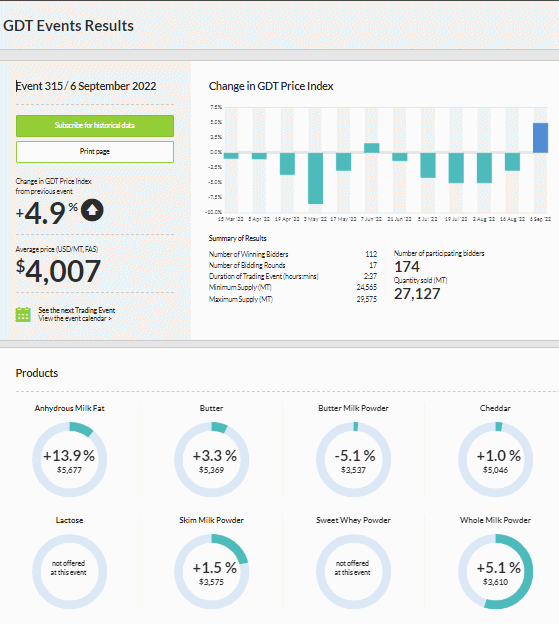Click the black up-arrow price change icon
The width and height of the screenshot is (559, 624).
(x=92, y=211)
